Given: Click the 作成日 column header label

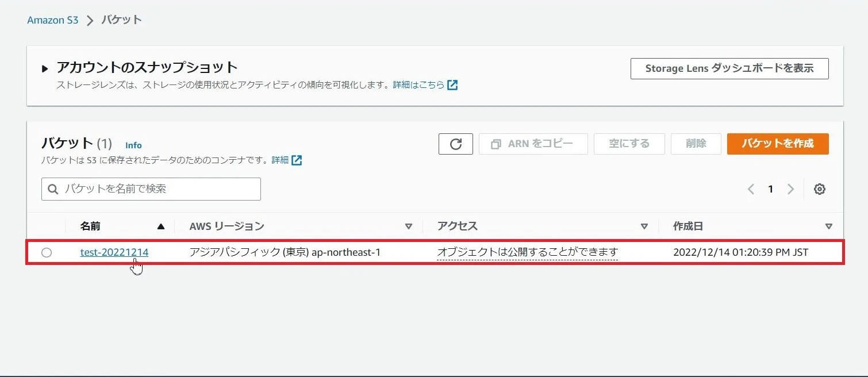Looking at the screenshot, I should tap(688, 226).
